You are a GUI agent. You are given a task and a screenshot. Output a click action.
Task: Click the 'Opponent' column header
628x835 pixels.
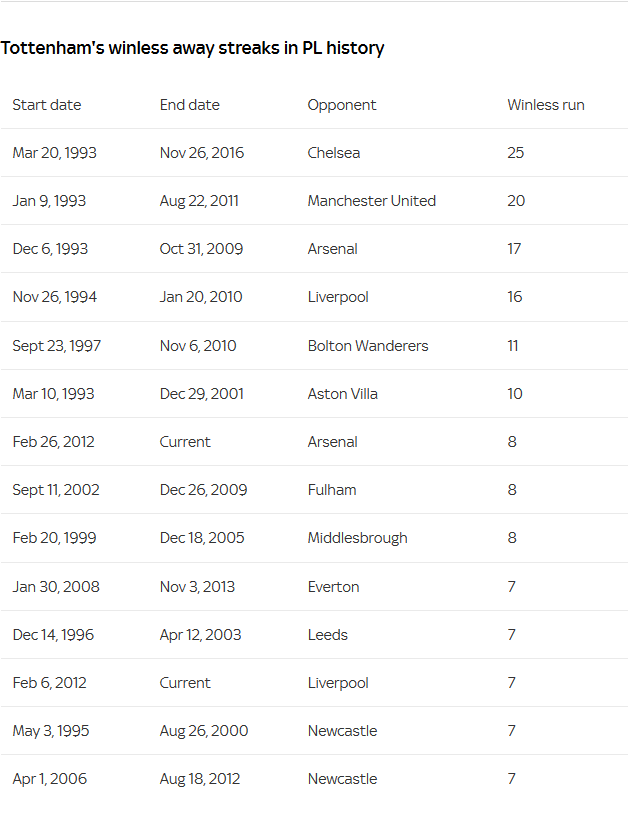(342, 105)
